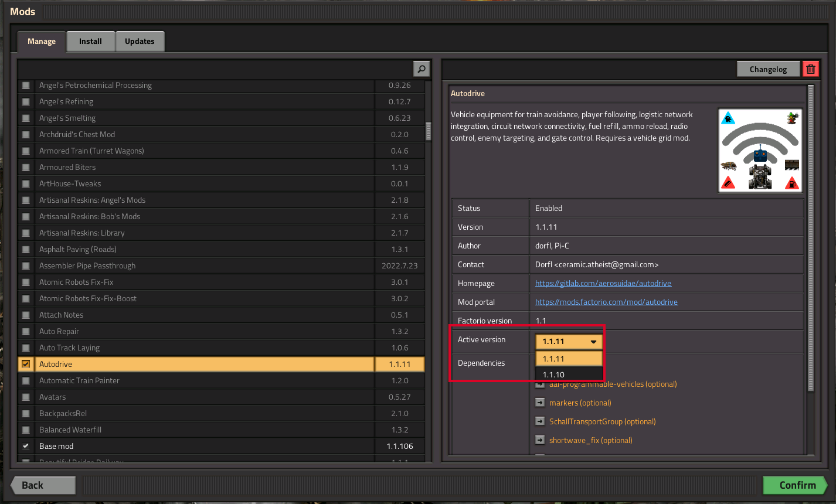Viewport: 836px width, 504px height.
Task: Click the mod details panel scrollbar
Action: coord(811,237)
